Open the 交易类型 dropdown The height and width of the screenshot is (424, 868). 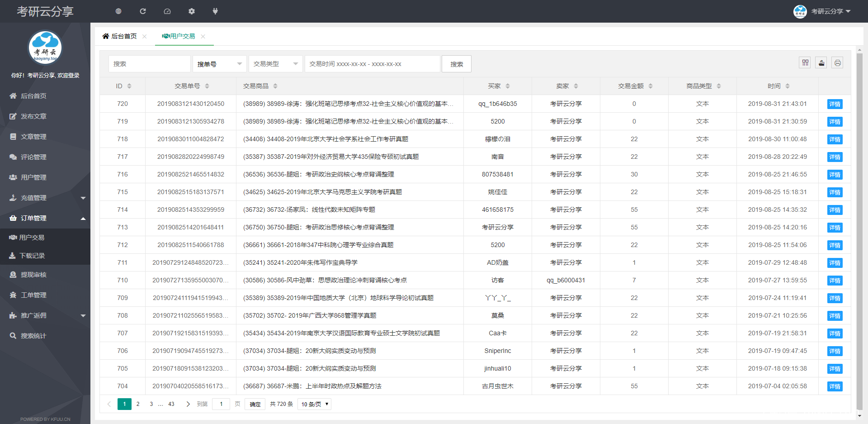[275, 64]
